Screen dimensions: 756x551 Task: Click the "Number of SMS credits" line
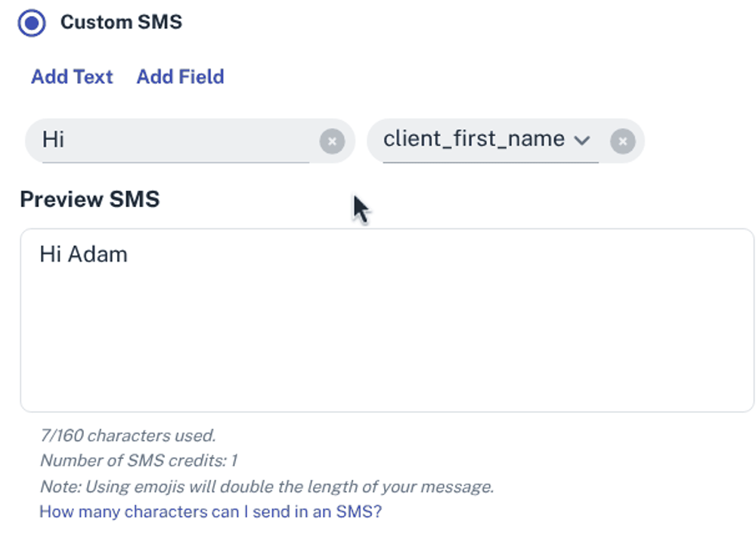coord(138,460)
